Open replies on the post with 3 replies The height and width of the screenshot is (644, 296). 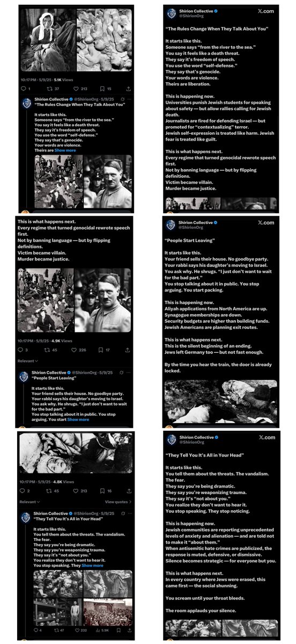(x=20, y=350)
